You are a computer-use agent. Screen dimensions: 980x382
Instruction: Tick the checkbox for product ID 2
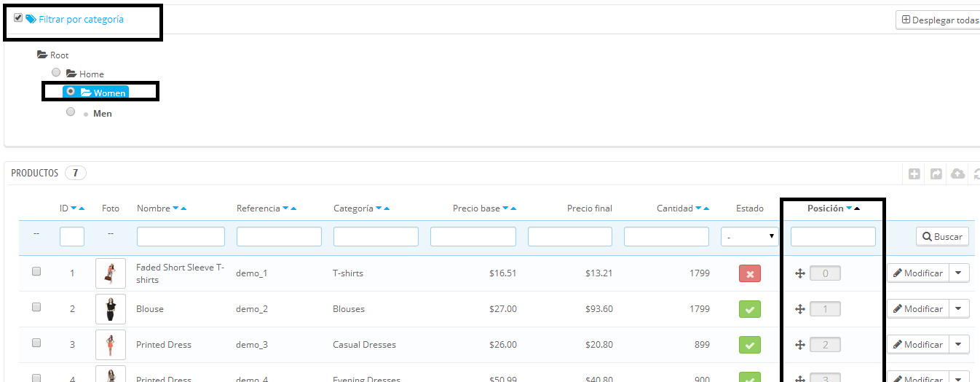pyautogui.click(x=36, y=308)
